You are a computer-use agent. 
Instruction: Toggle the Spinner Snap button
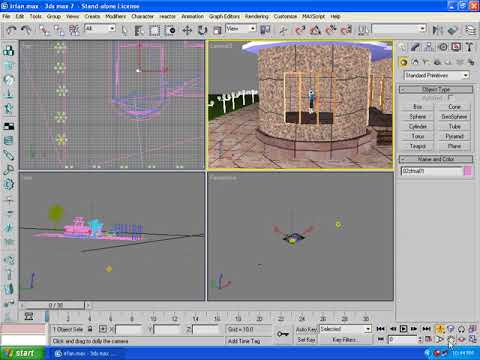click(x=346, y=31)
